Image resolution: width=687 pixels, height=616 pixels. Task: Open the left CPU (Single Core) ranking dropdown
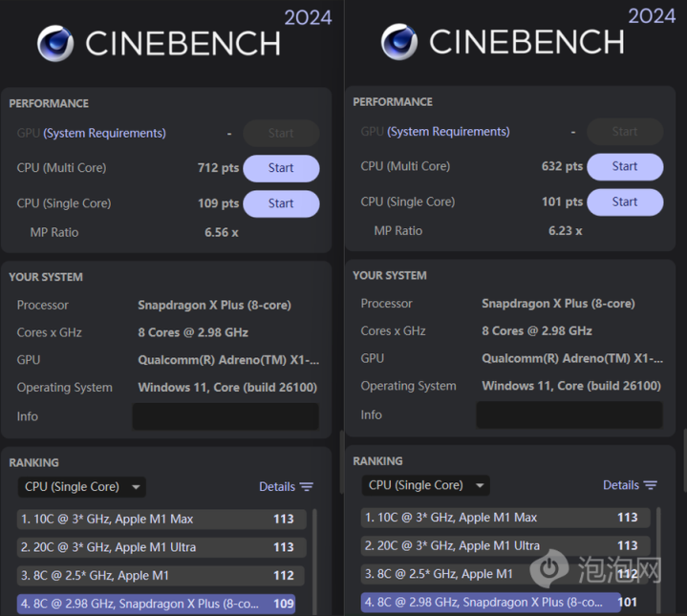point(82,487)
